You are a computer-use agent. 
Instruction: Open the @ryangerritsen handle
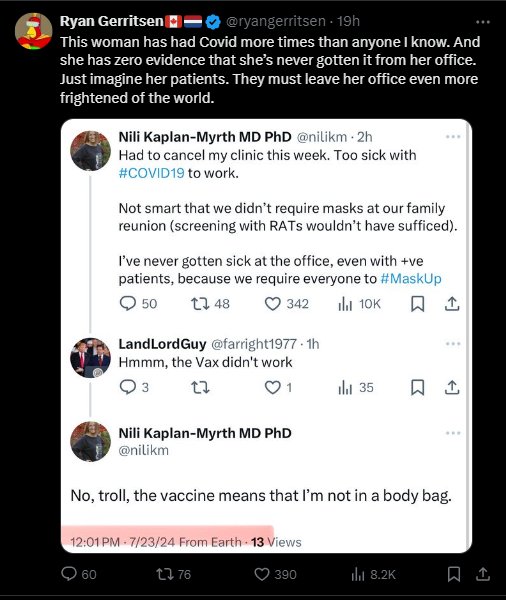(276, 21)
